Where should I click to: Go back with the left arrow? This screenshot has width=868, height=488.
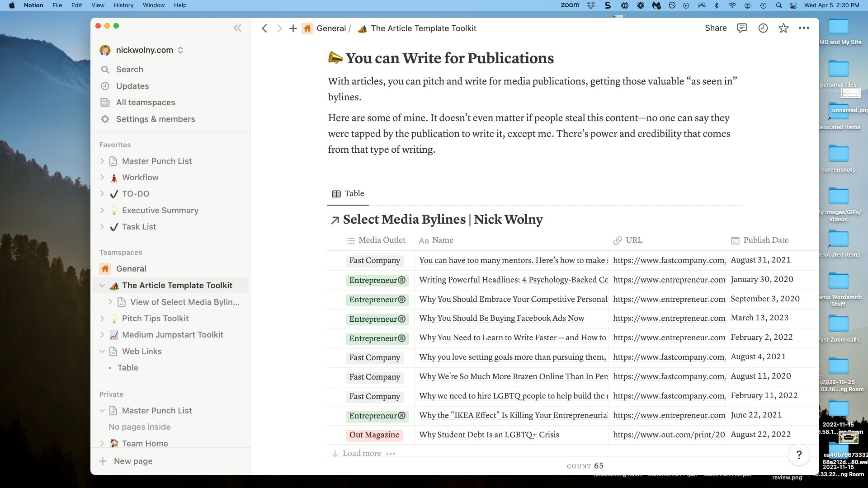point(264,28)
